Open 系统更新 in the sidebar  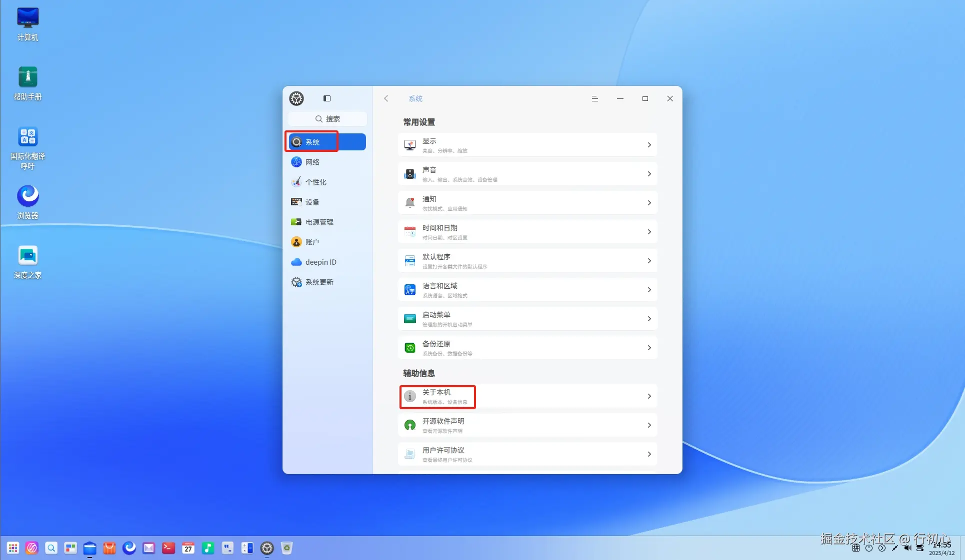point(327,282)
